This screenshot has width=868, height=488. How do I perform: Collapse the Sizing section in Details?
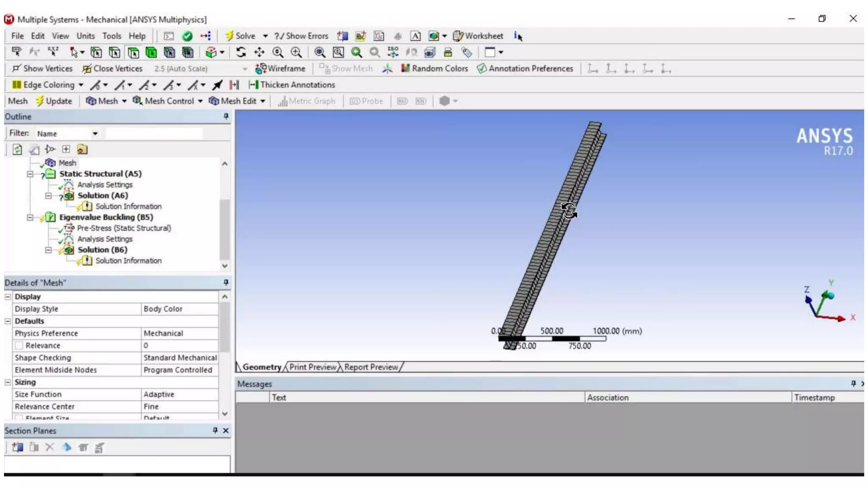(8, 382)
